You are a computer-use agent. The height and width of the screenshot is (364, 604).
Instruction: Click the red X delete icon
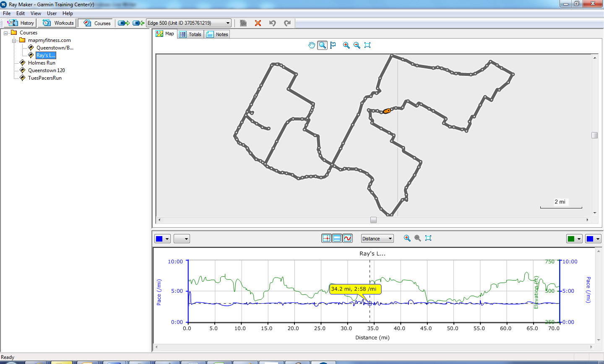pos(258,23)
